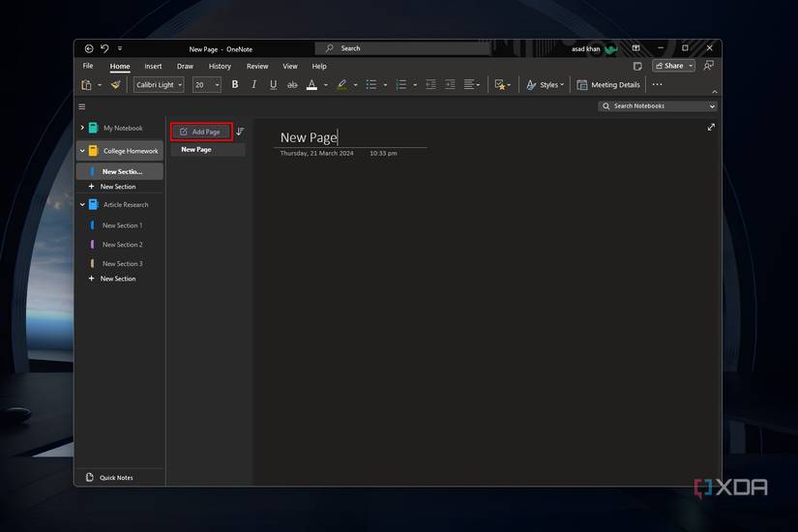Screen dimensions: 798x532
Task: Open the Share button
Action: click(669, 66)
